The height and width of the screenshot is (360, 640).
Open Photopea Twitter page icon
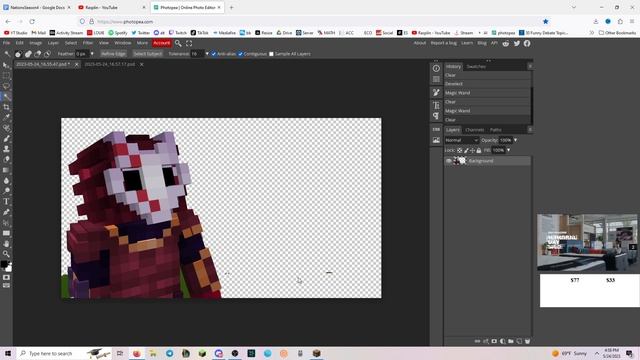[x=517, y=43]
